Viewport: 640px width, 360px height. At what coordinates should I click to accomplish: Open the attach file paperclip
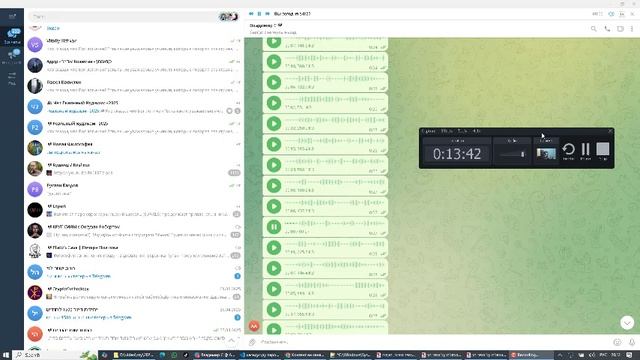coord(252,342)
